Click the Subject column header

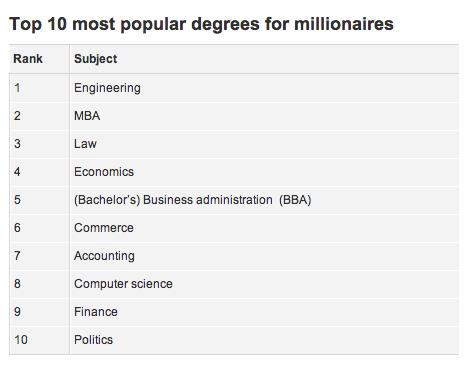95,59
